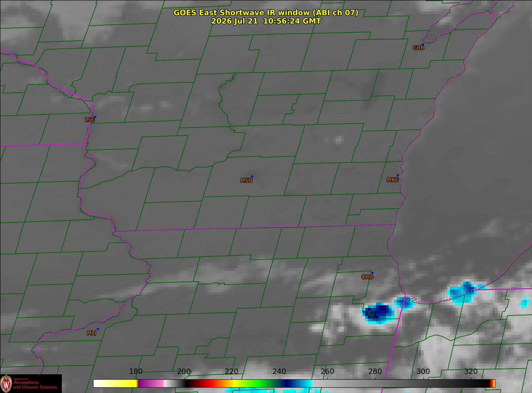
Task: Click the 280 label on the temperature scale
Action: coord(375,372)
